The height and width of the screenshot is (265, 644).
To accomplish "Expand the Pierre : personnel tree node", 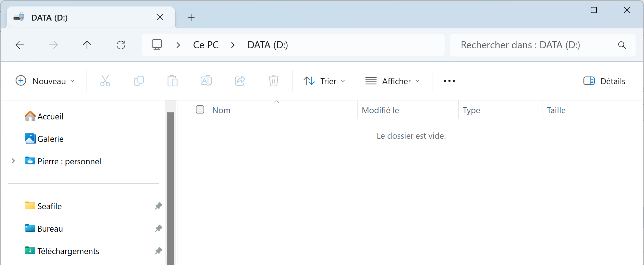I will (13, 161).
